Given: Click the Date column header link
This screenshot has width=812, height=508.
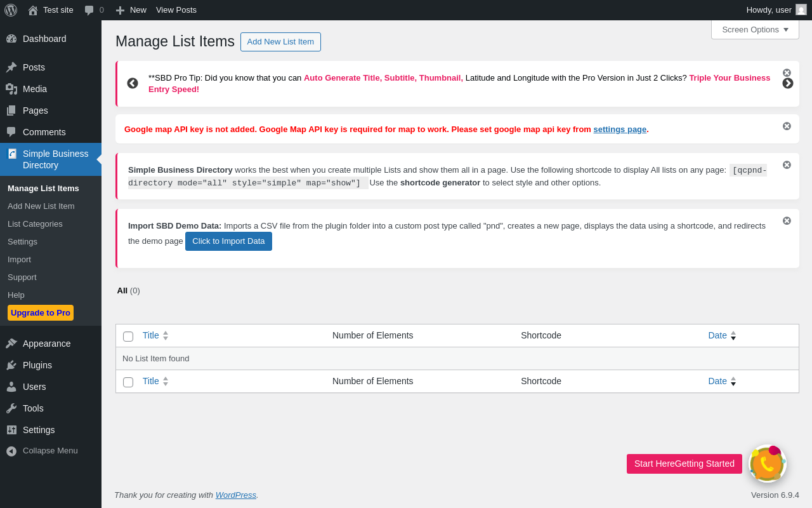Looking at the screenshot, I should [717, 335].
